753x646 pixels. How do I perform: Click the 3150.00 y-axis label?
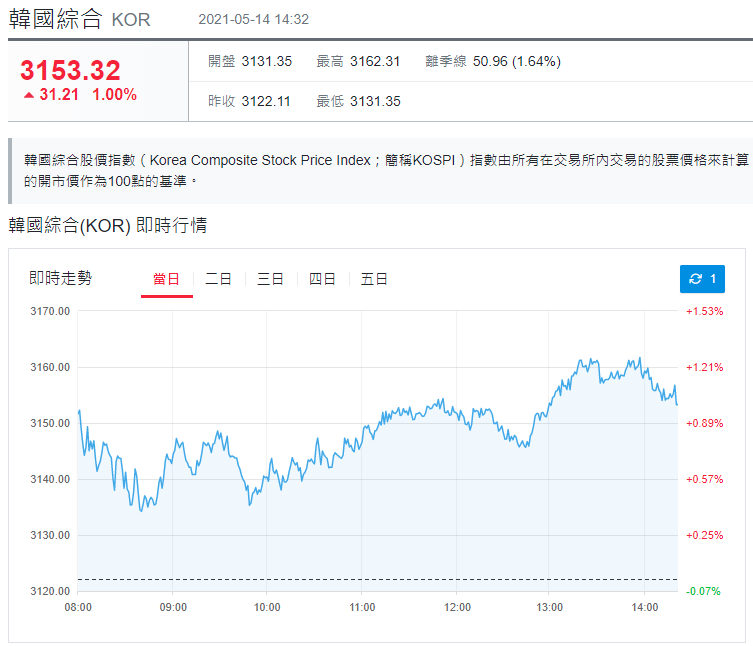point(50,423)
